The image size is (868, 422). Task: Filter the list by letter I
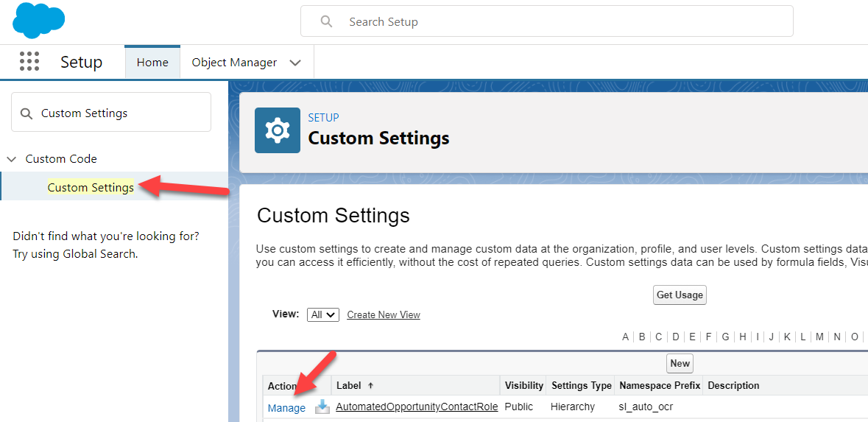tap(758, 337)
